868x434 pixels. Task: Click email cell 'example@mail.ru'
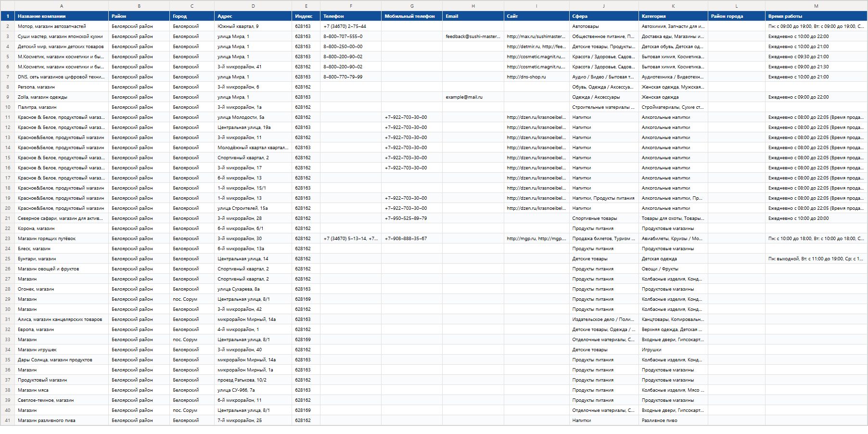click(x=473, y=97)
